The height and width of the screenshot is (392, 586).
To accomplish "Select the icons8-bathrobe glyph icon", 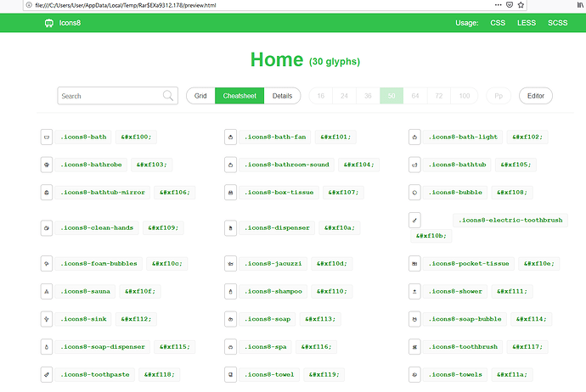I will pyautogui.click(x=47, y=165).
